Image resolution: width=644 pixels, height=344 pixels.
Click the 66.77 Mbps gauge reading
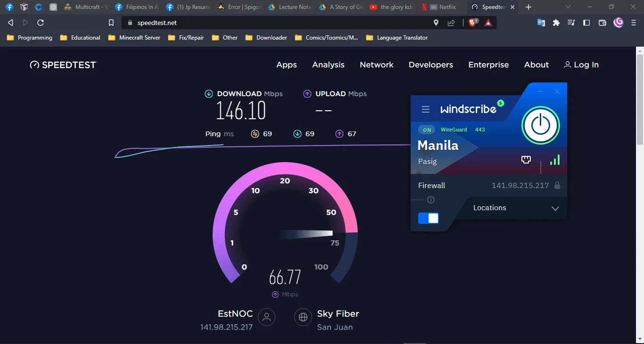[x=285, y=277]
